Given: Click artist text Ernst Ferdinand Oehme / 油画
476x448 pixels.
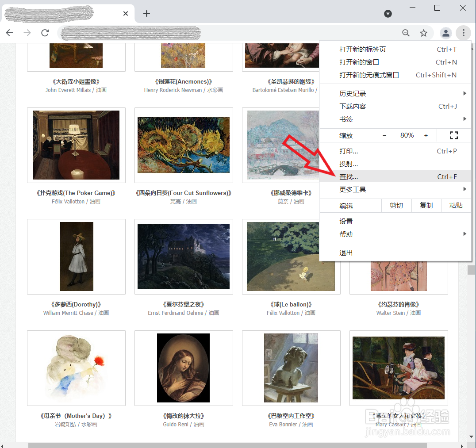Looking at the screenshot, I should coord(183,313).
